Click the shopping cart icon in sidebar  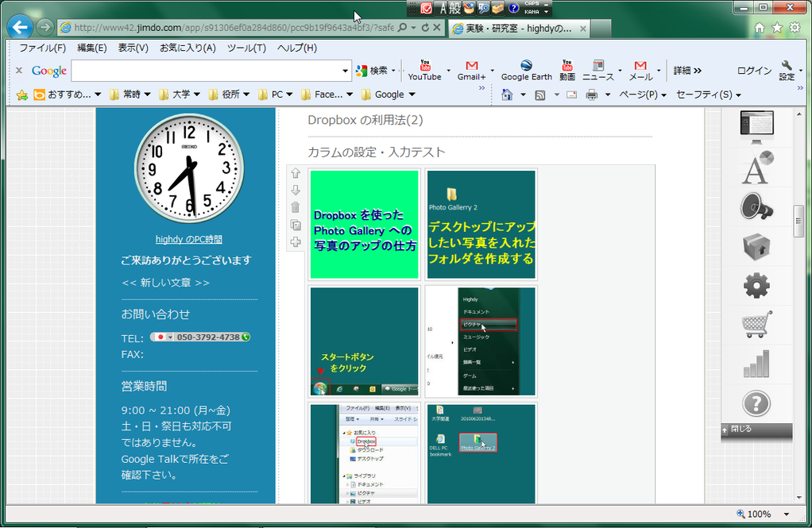(756, 324)
